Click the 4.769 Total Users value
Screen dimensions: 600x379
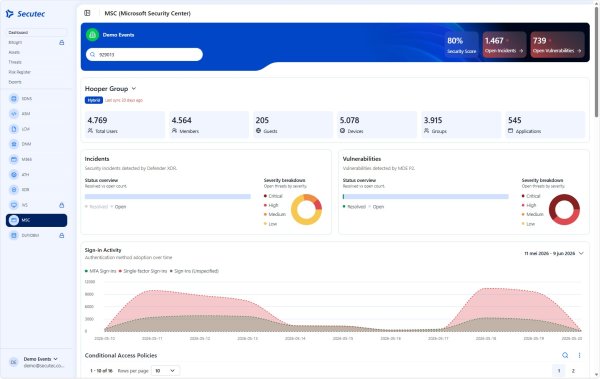coord(97,120)
